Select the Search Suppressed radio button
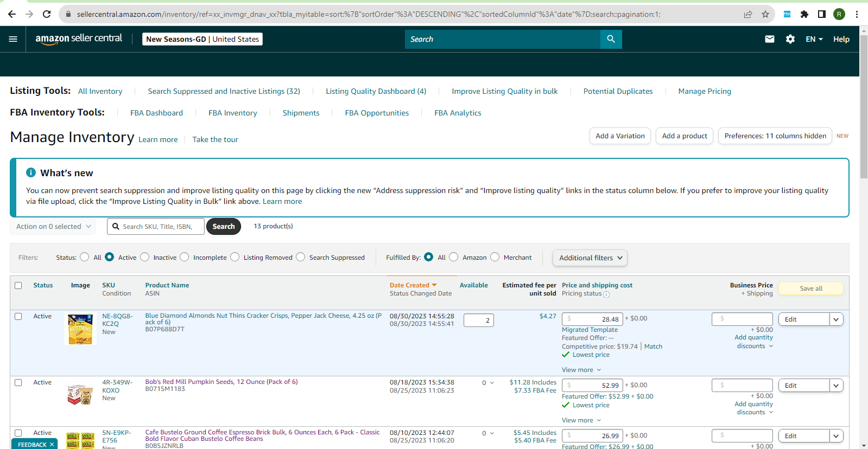The image size is (868, 449). click(x=300, y=257)
